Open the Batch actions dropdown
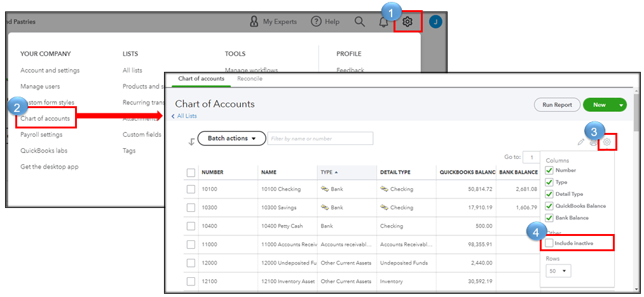644x297 pixels. click(x=231, y=139)
